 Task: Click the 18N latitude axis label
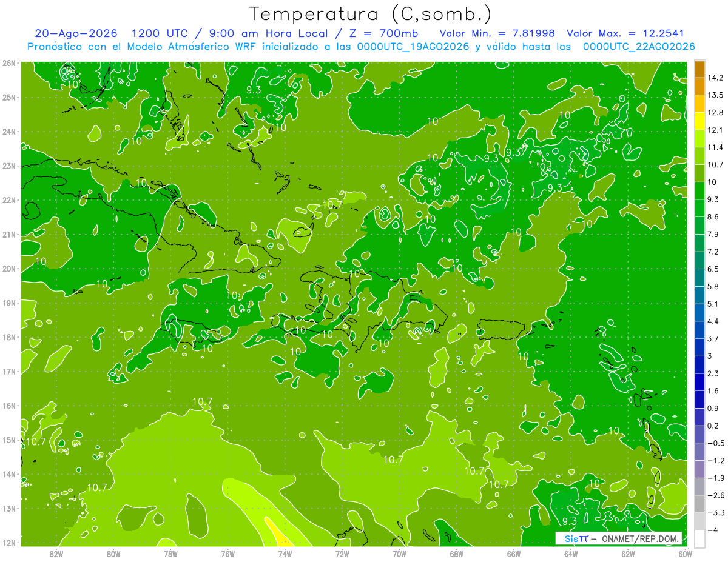coord(9,337)
